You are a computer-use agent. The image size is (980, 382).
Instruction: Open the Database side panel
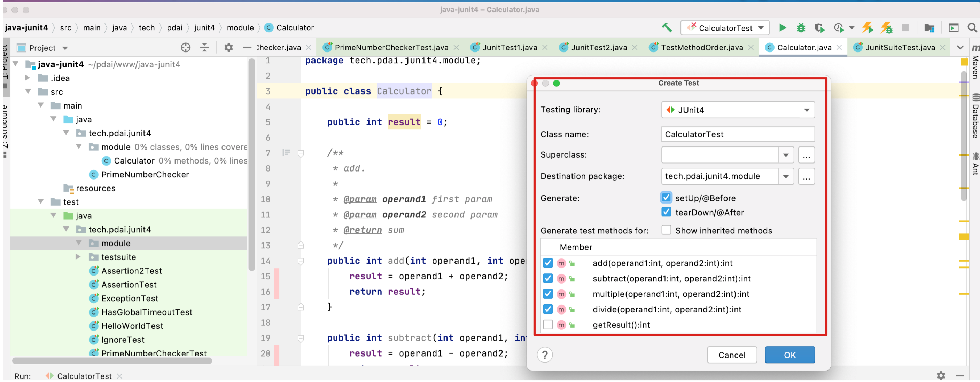pyautogui.click(x=975, y=116)
